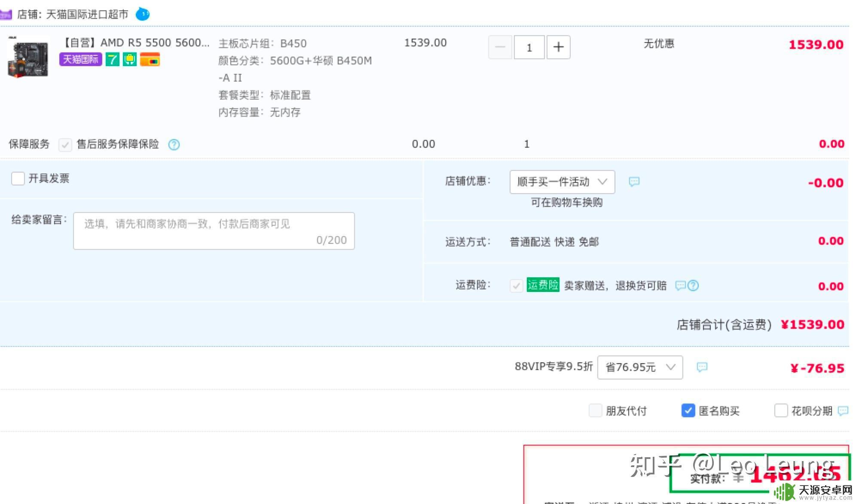Click the 无优惠 discount text

pos(659,43)
